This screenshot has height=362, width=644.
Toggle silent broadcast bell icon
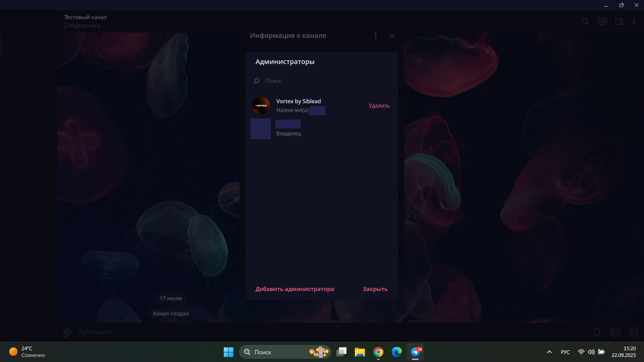point(597,332)
